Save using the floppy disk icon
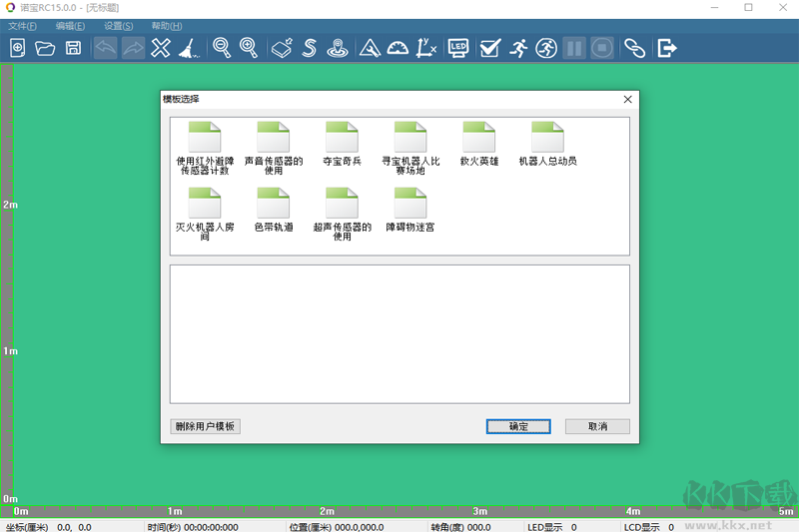Image resolution: width=799 pixels, height=532 pixels. (73, 48)
